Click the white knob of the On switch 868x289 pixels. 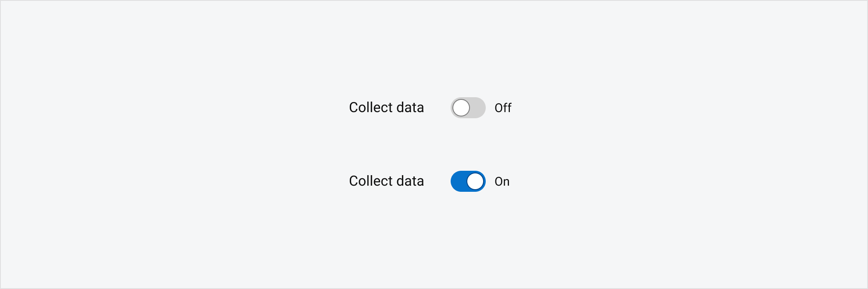pos(475,181)
